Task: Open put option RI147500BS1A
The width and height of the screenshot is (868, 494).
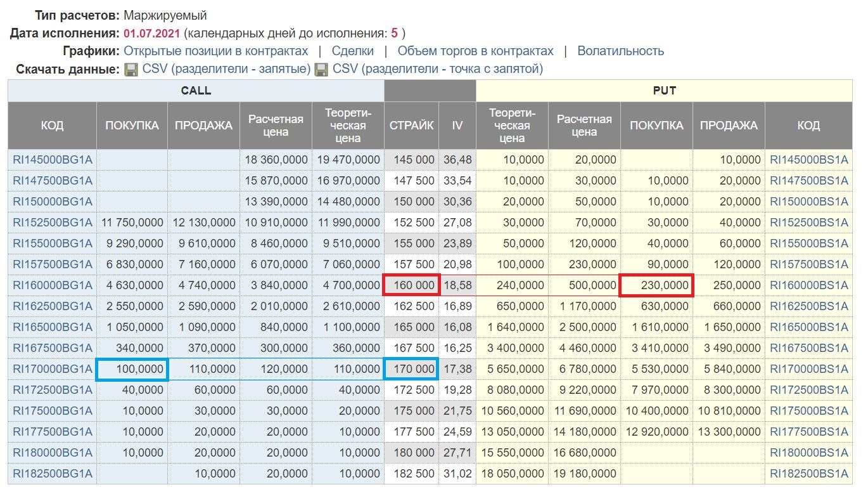Action: [808, 181]
